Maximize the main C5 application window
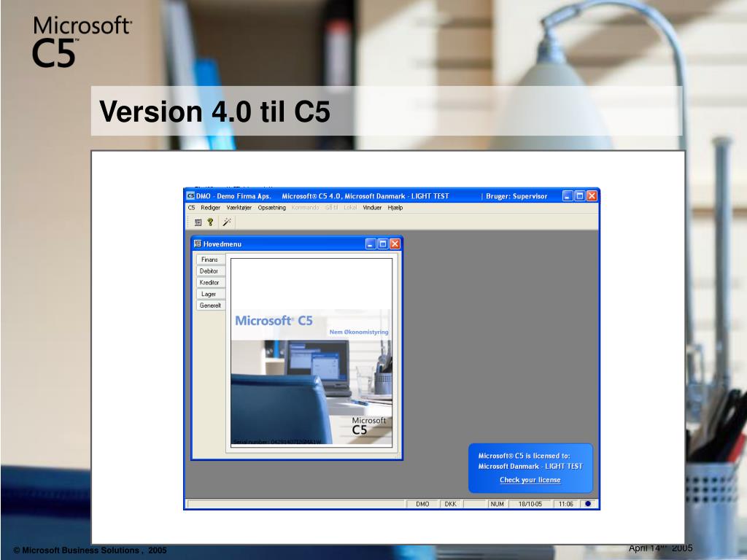This screenshot has height=560, width=747. pos(580,195)
